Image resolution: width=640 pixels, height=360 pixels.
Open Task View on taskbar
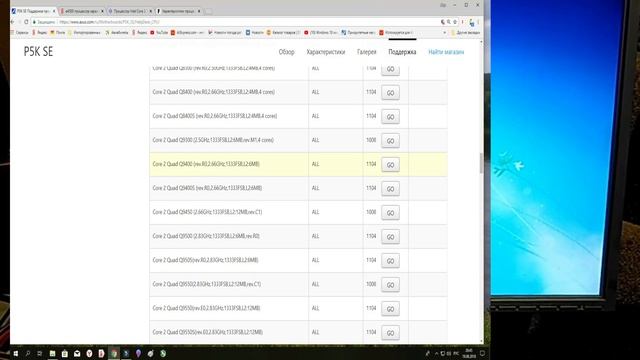[x=40, y=353]
